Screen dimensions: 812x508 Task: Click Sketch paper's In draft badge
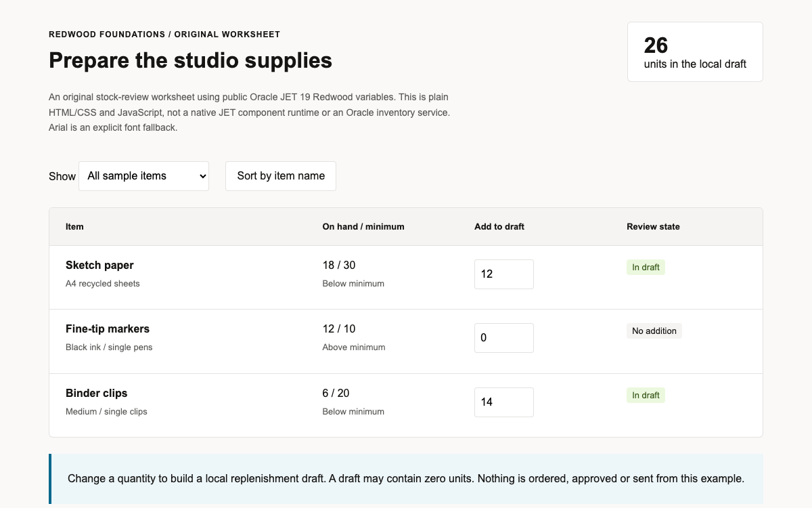point(646,268)
